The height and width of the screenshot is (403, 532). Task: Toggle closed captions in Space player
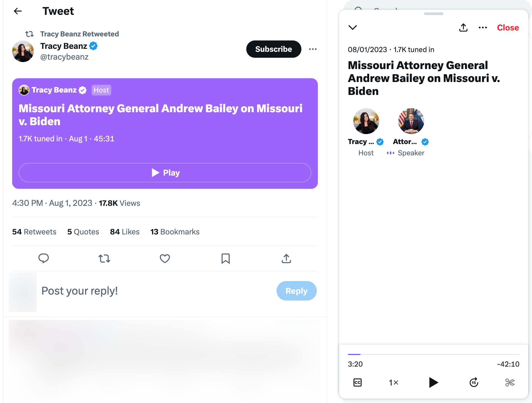pos(358,382)
